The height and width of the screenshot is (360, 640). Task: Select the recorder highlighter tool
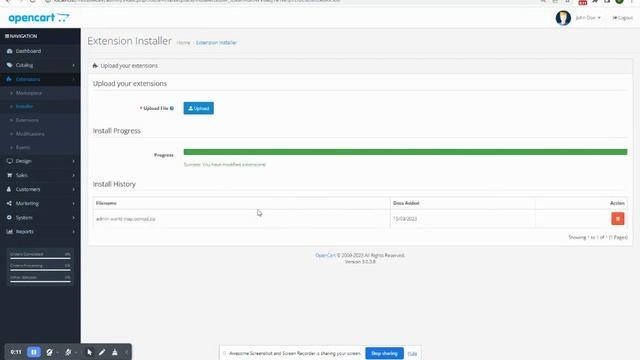[x=115, y=352]
